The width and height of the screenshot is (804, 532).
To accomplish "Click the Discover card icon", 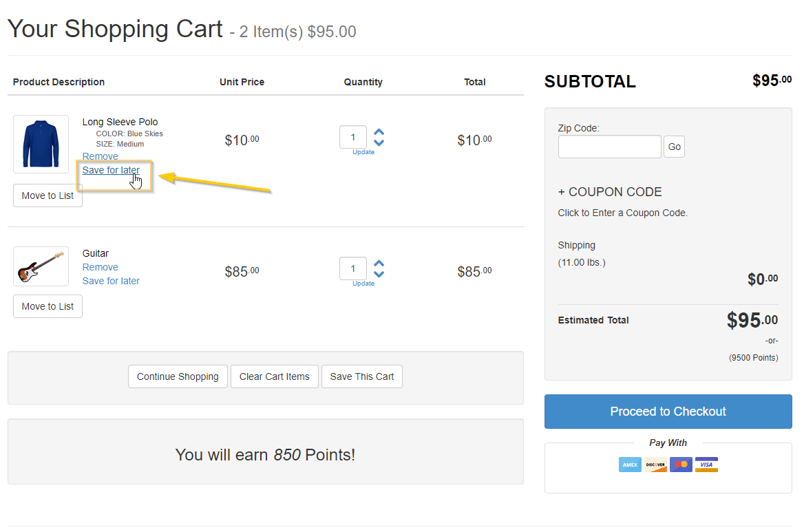I will coord(655,465).
